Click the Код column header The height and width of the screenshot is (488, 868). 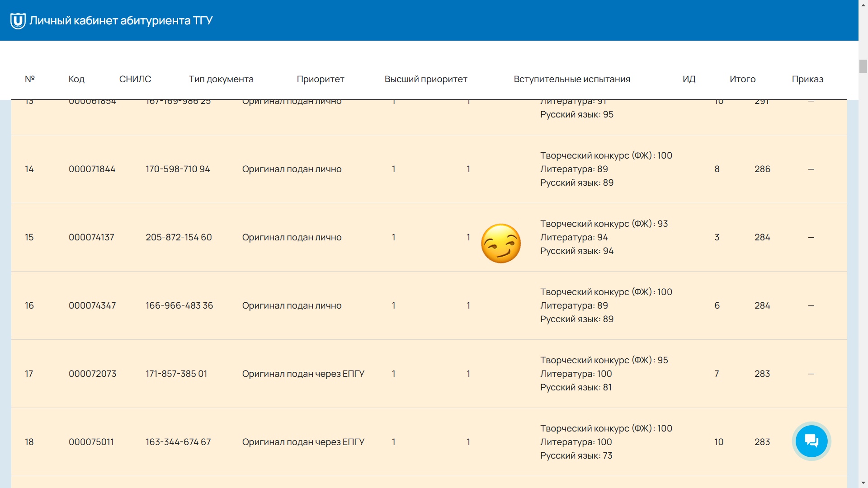(x=76, y=79)
